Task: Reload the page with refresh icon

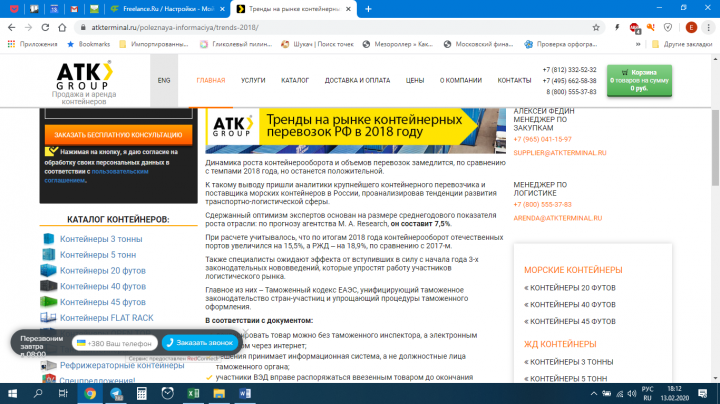Action: (x=45, y=28)
